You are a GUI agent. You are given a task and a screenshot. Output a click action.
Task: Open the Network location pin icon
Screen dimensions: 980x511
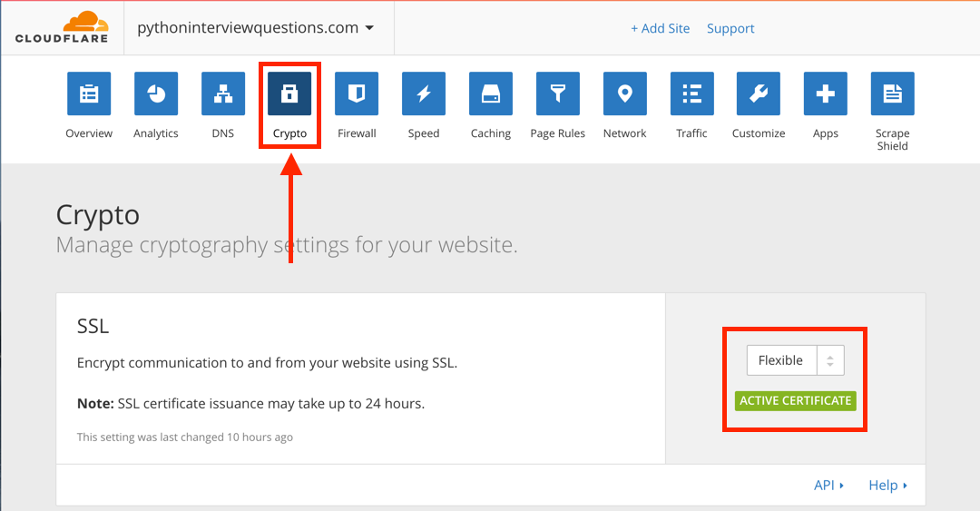pyautogui.click(x=625, y=93)
